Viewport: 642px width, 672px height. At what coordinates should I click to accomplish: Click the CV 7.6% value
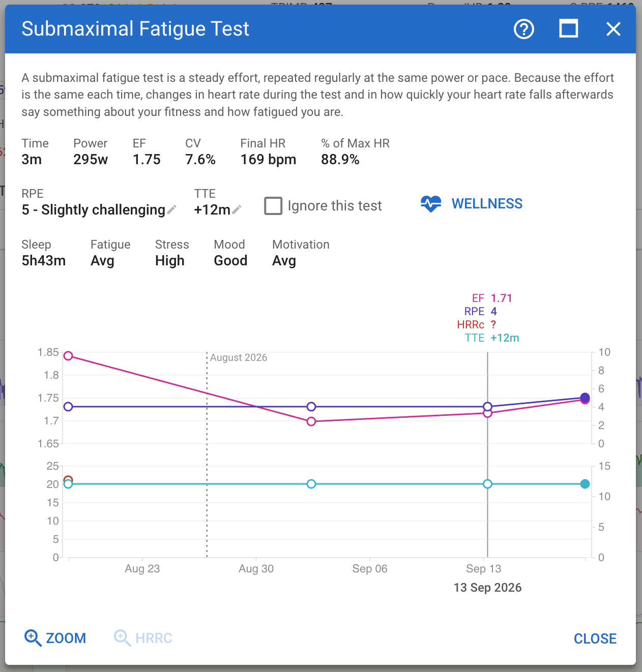pyautogui.click(x=200, y=160)
